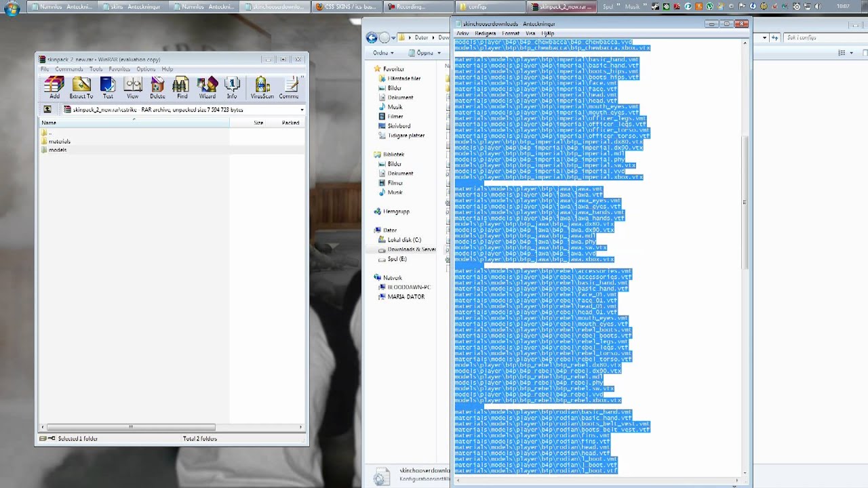Switch to the skinpack_2_new.rar taskbar button
This screenshot has width=868, height=488.
pyautogui.click(x=560, y=7)
